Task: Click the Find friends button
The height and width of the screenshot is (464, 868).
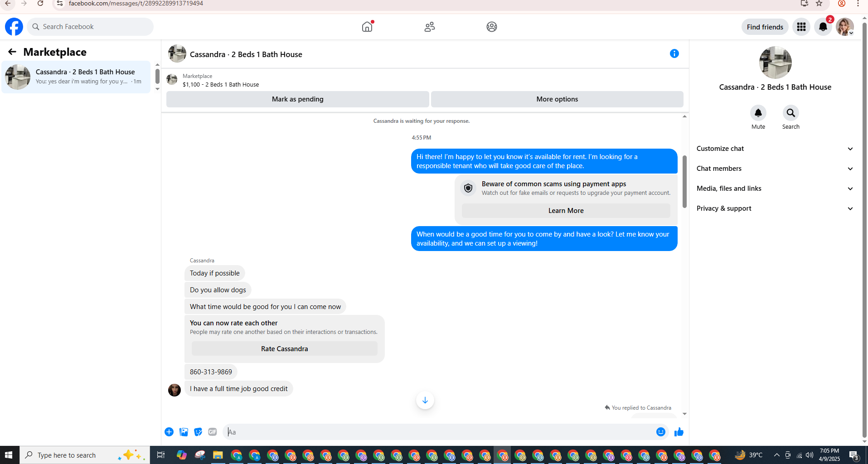Action: [x=765, y=27]
